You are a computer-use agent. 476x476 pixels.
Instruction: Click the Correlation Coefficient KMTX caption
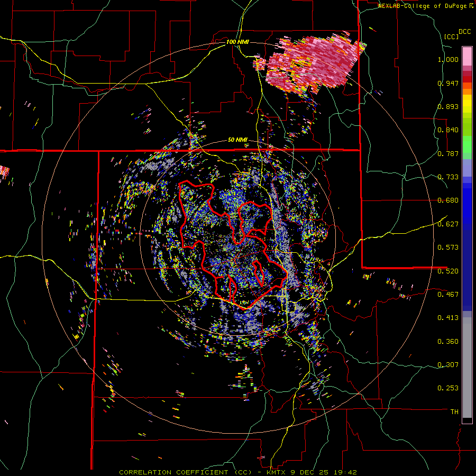(237, 472)
